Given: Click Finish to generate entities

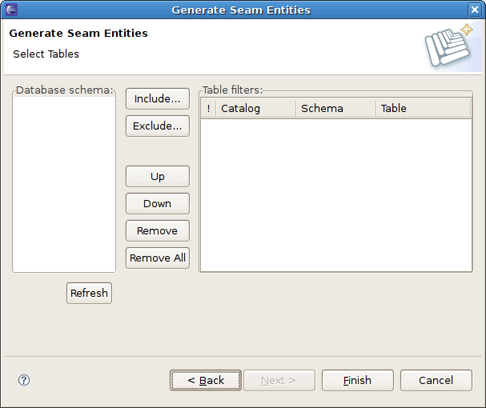Looking at the screenshot, I should point(357,380).
